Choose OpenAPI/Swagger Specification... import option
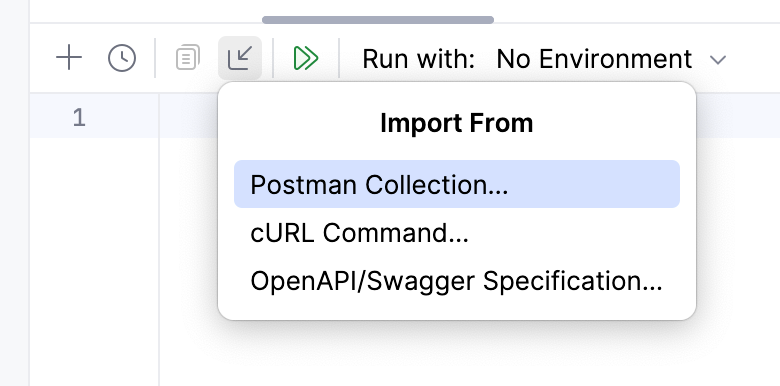780x386 pixels. tap(457, 281)
